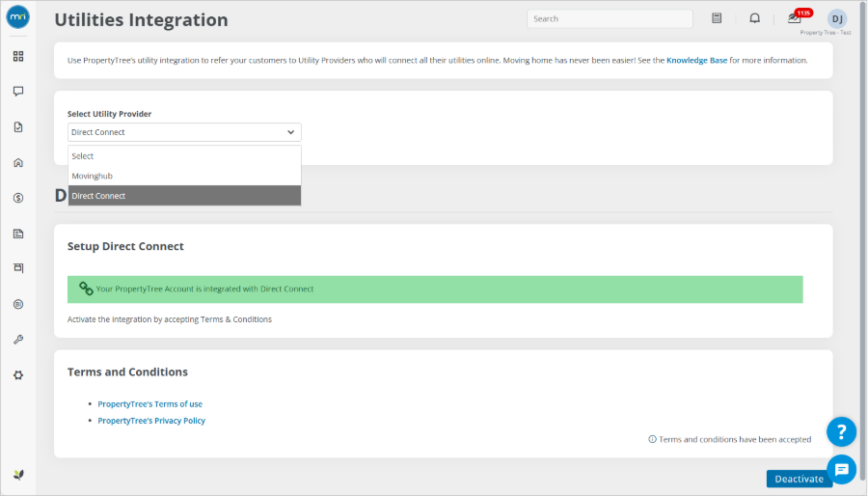The width and height of the screenshot is (868, 496).
Task: Open the properties house sidebar icon
Action: tap(18, 163)
